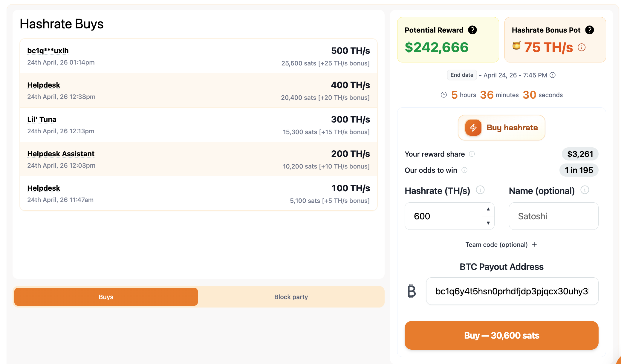
Task: Click info icon beside Our odds to win
Action: pyautogui.click(x=464, y=170)
